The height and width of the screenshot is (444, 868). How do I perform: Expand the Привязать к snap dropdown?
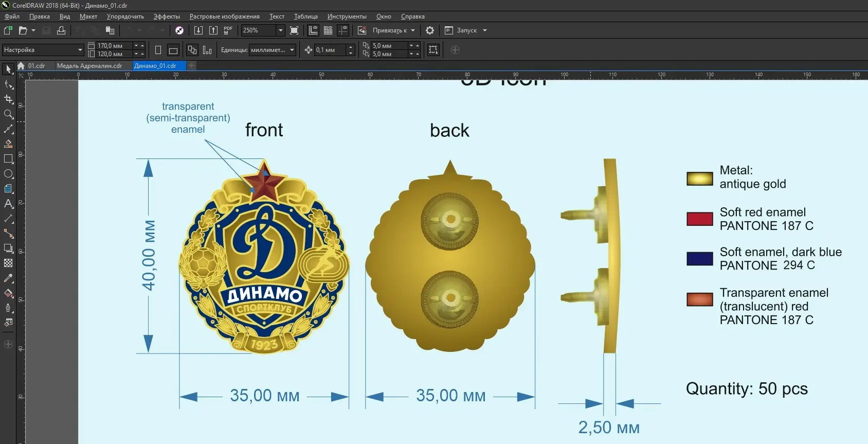413,30
